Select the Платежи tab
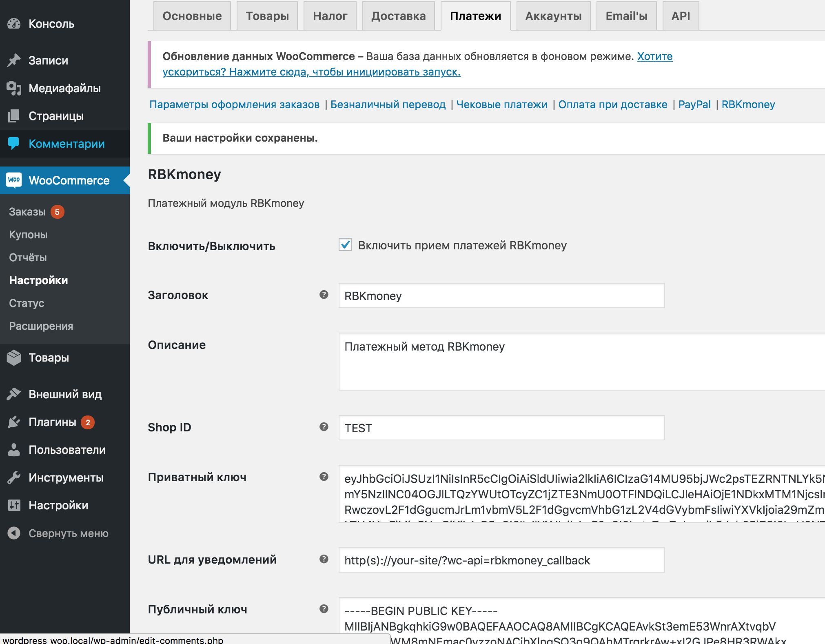Image resolution: width=825 pixels, height=644 pixels. (x=476, y=16)
